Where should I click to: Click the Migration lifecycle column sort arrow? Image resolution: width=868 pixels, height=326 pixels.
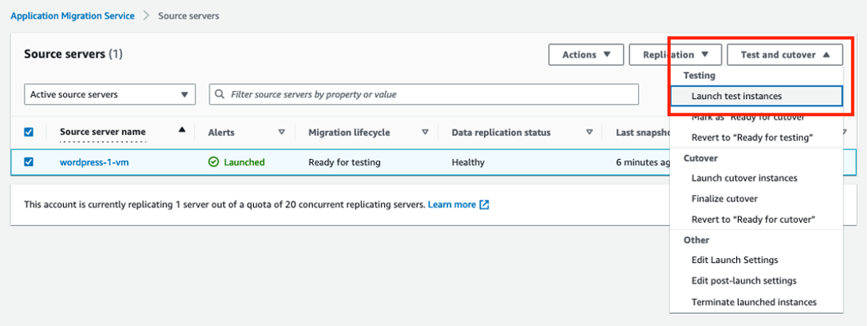point(425,133)
